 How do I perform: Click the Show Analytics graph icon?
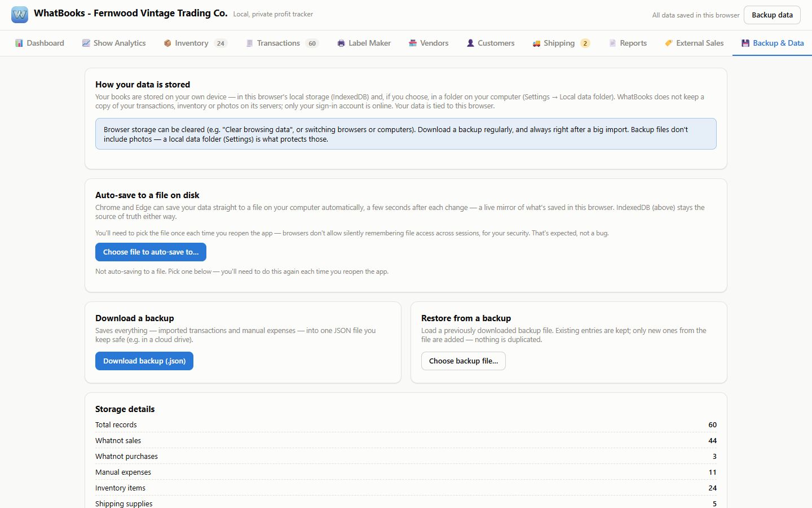click(86, 43)
